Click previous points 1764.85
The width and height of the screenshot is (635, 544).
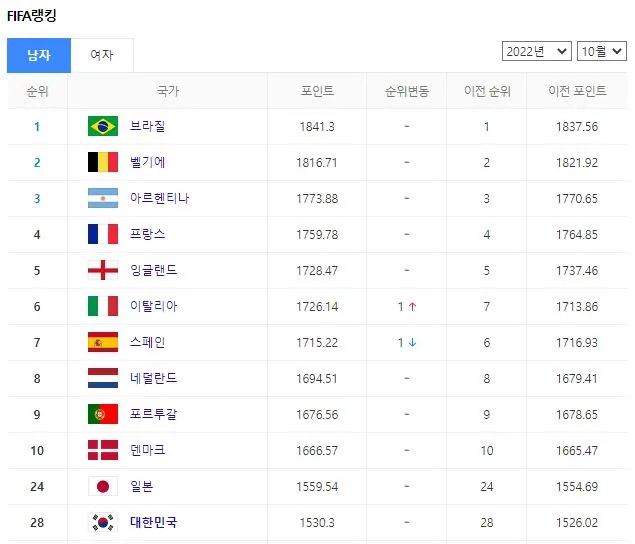(x=577, y=235)
